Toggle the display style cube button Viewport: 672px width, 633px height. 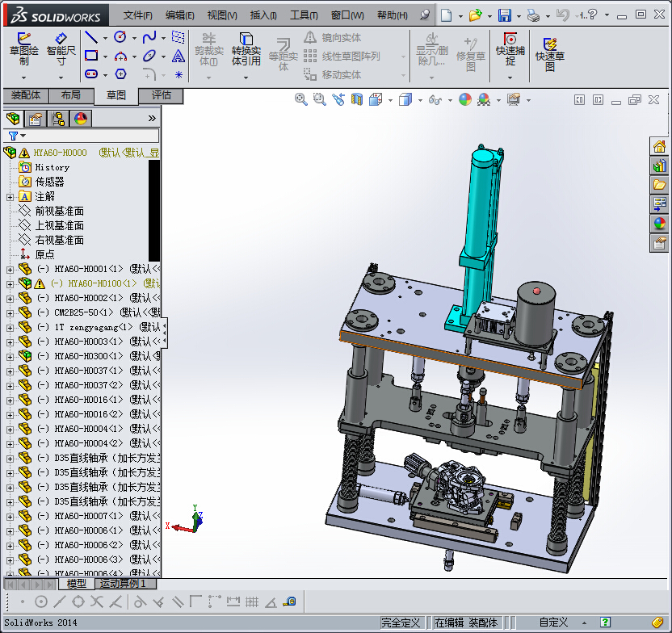point(405,100)
